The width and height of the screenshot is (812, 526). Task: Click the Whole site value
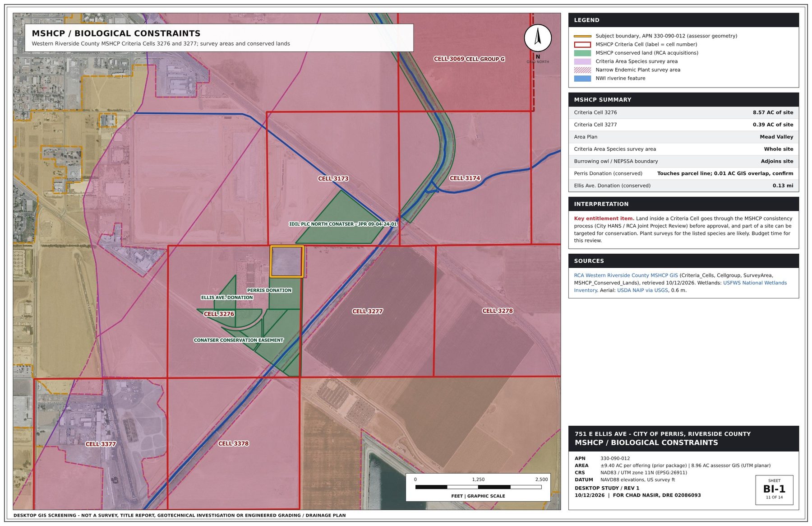point(779,149)
